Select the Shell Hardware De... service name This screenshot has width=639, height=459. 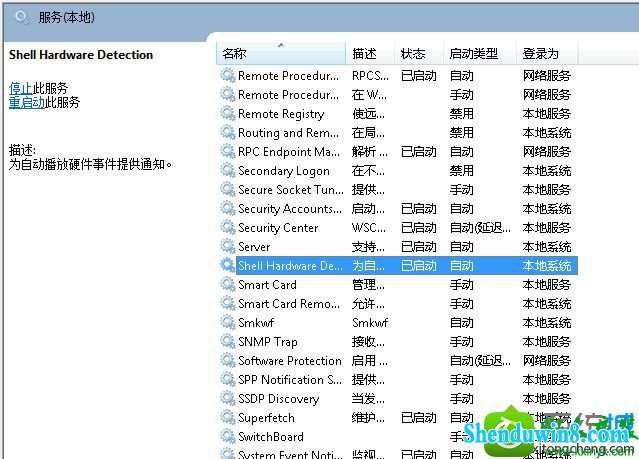[x=290, y=266]
